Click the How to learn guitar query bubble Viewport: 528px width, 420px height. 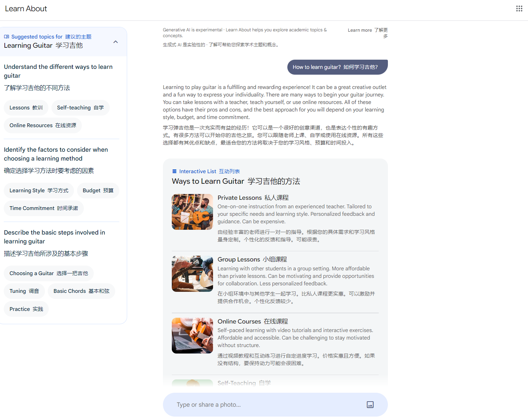(x=337, y=67)
